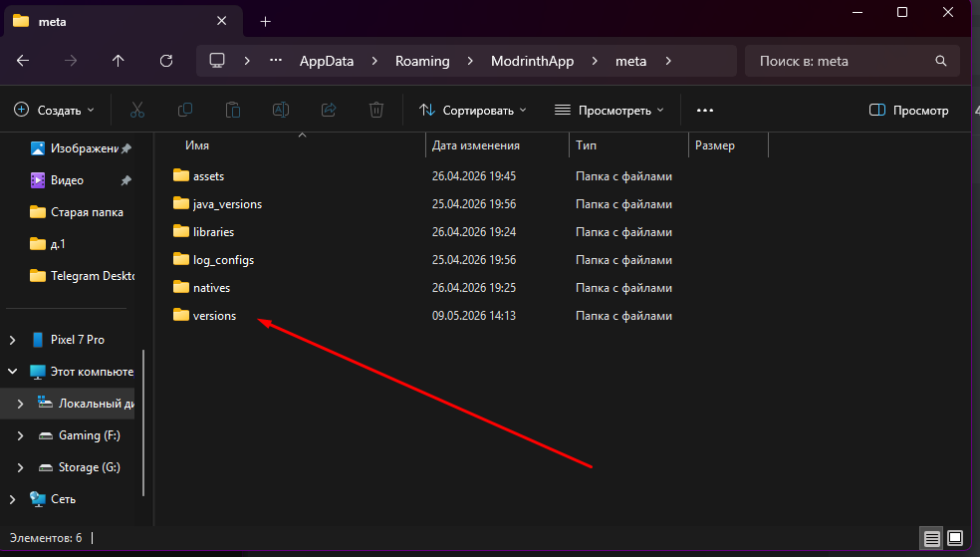Screen dimensions: 980x557
Task: Unpin Изображения from quick access
Action: click(126, 148)
